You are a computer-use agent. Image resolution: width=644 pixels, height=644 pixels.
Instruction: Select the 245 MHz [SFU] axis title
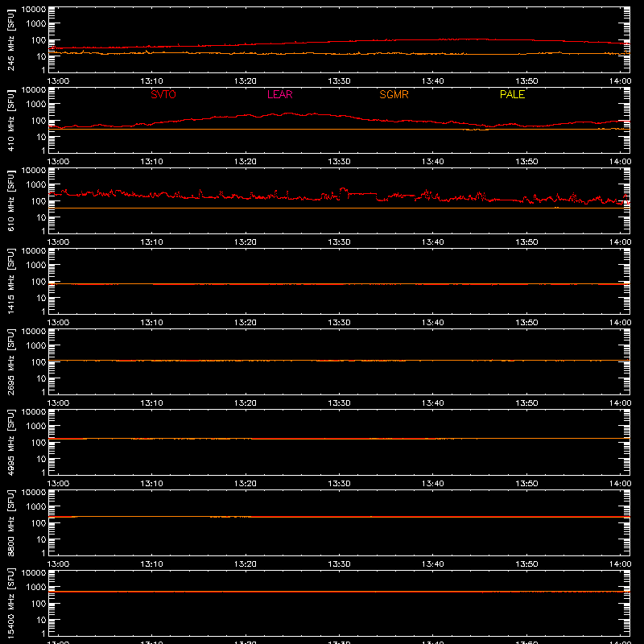click(10, 39)
